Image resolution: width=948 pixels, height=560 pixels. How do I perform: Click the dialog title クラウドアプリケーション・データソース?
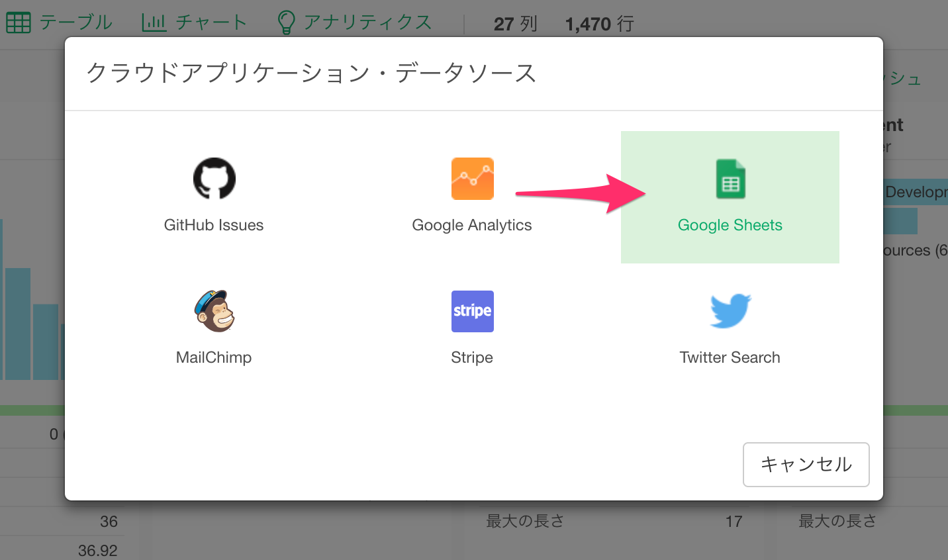coord(311,73)
